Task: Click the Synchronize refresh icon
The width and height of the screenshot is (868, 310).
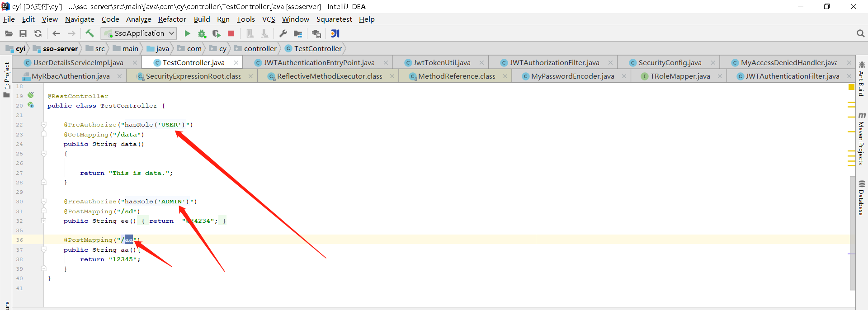Action: pos(38,33)
